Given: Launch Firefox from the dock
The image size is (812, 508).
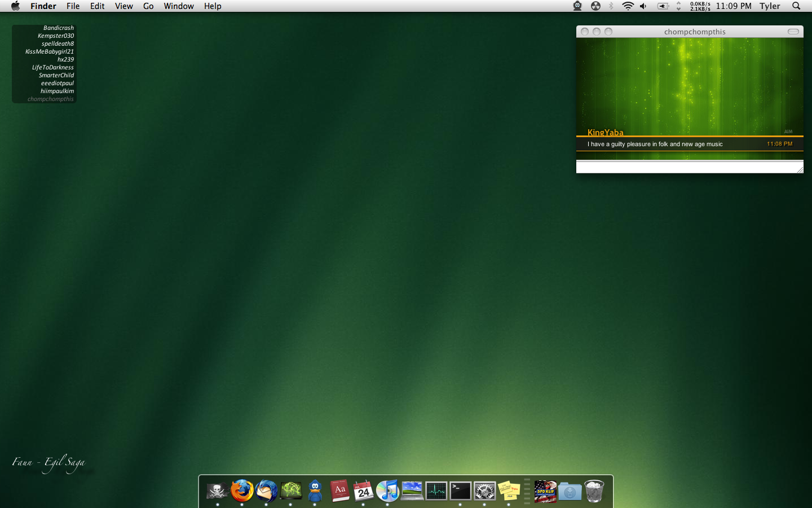Looking at the screenshot, I should click(242, 491).
